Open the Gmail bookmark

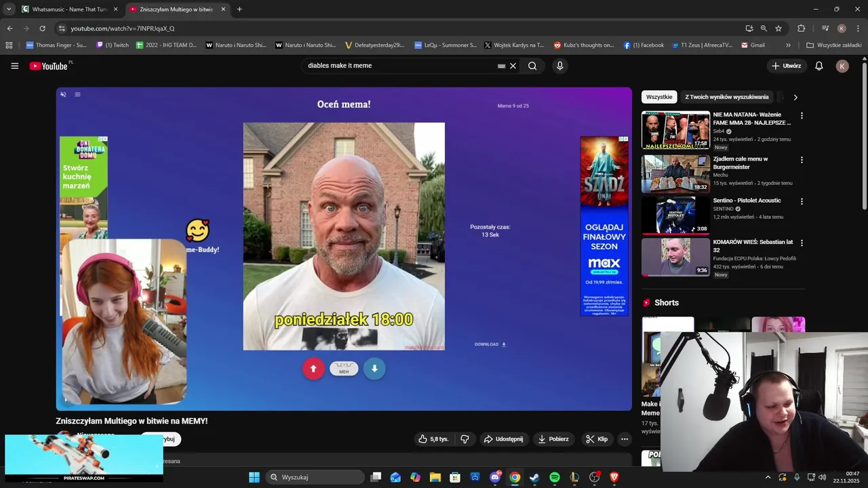pos(753,45)
